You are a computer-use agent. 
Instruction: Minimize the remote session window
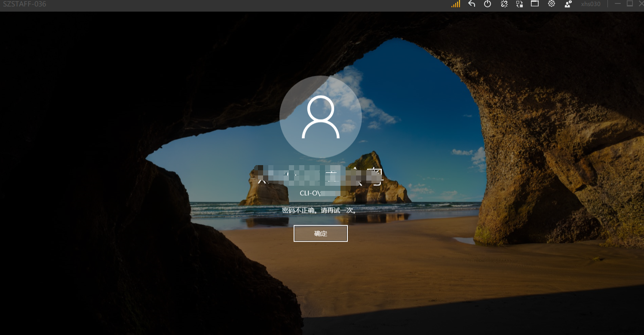[x=618, y=4]
